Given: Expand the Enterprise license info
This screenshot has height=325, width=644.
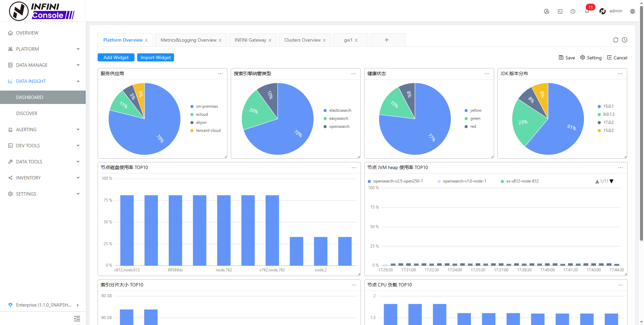Looking at the screenshot, I should [x=43, y=305].
